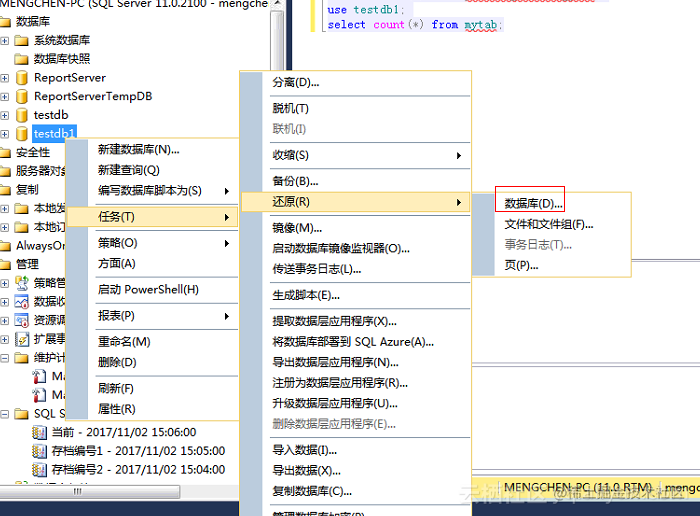The height and width of the screenshot is (516, 700).
Task: Open the 收缩(S) submenu
Action: tap(356, 155)
